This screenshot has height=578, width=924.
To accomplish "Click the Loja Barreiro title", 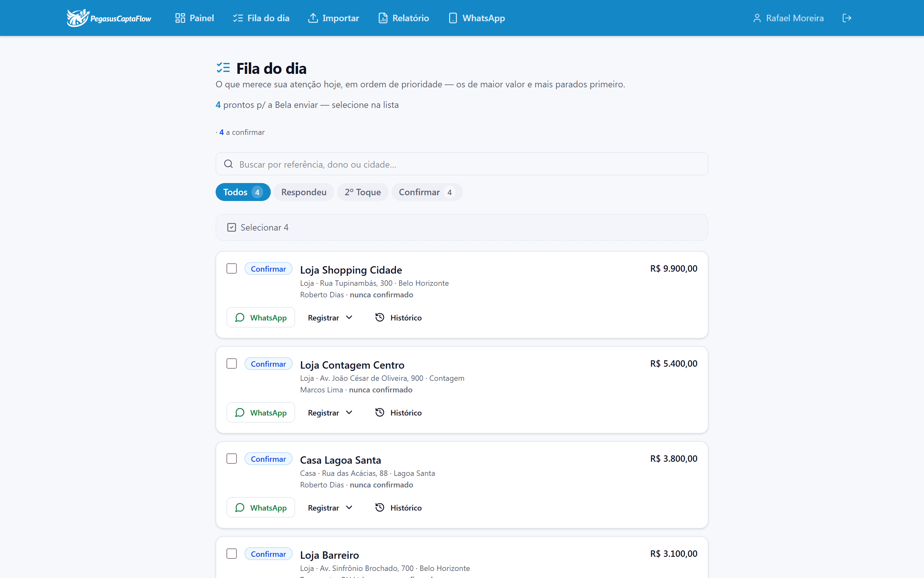I will point(329,555).
